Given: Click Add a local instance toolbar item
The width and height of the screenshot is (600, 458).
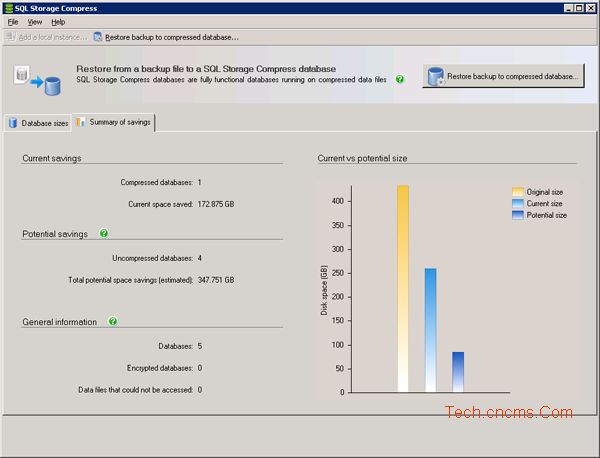Looking at the screenshot, I should point(44,37).
